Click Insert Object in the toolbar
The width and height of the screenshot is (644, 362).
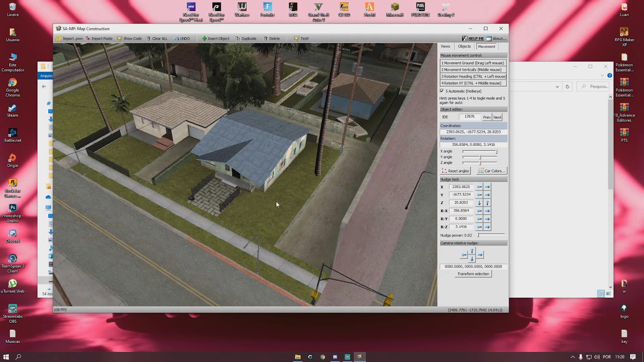(215, 38)
